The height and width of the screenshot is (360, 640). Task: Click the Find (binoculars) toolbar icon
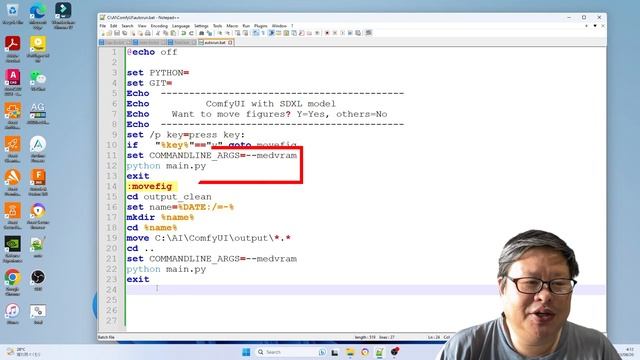pyautogui.click(x=202, y=33)
